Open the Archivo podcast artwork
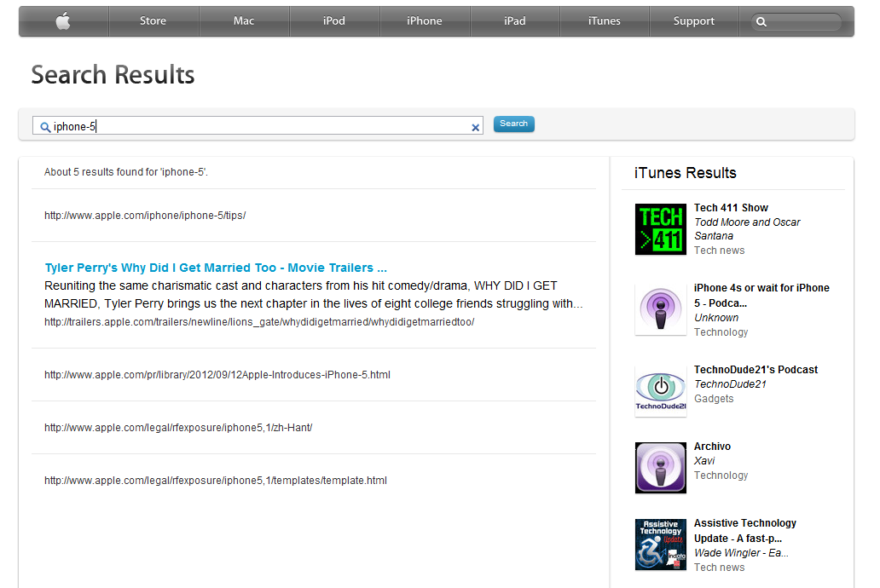Viewport: 880px width, 588px height. pos(661,468)
